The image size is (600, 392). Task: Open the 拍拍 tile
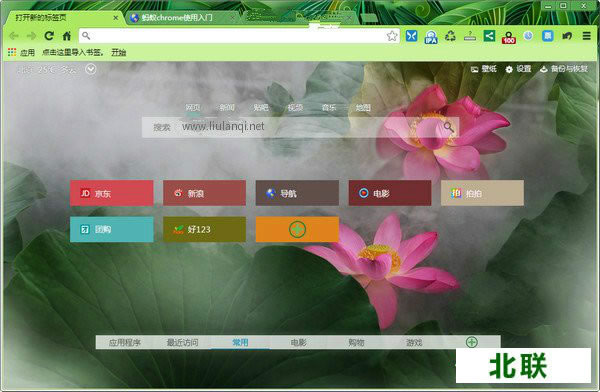[482, 193]
